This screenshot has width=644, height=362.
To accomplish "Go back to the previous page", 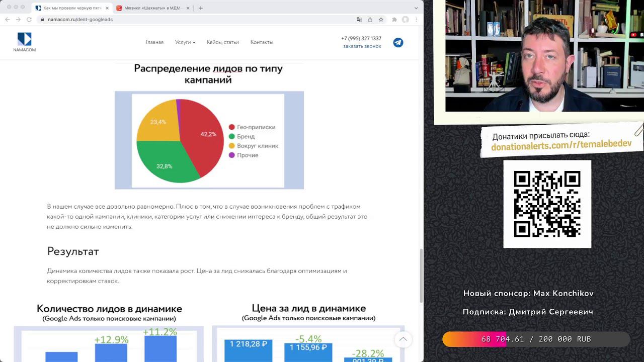I will (8, 20).
